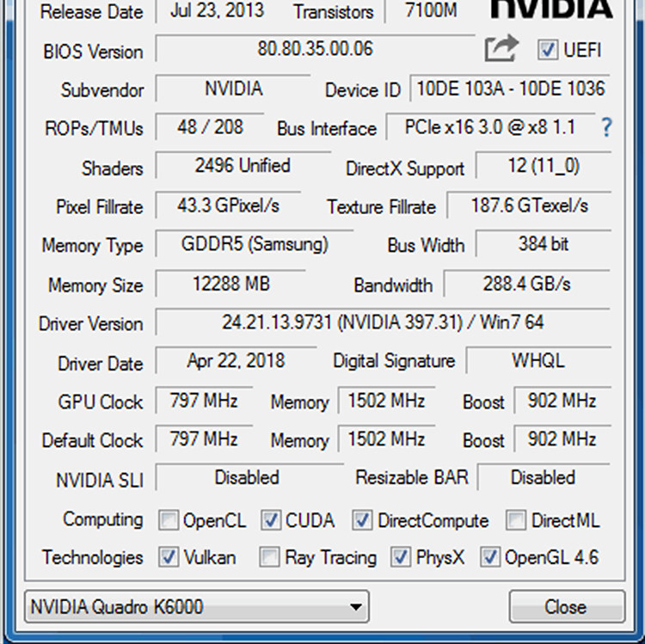645x644 pixels.
Task: Click the Bus Width 384 bit field
Action: [x=544, y=244]
